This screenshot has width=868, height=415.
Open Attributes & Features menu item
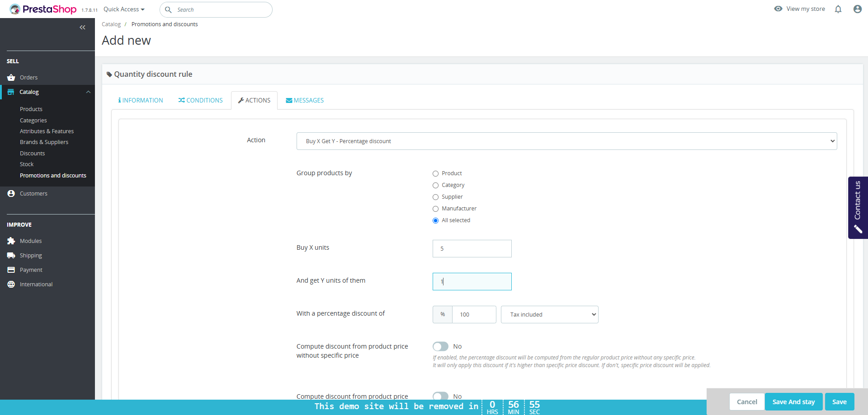pos(47,131)
